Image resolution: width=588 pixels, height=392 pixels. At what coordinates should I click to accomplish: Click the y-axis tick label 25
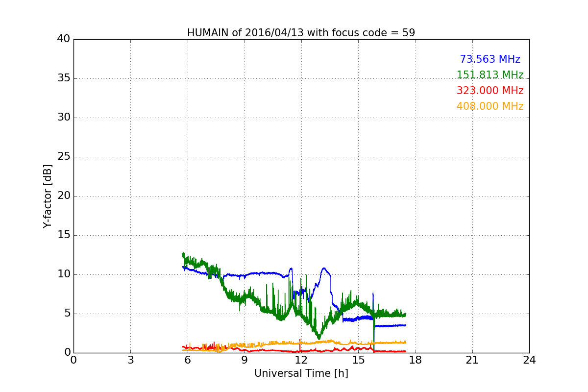pos(63,157)
